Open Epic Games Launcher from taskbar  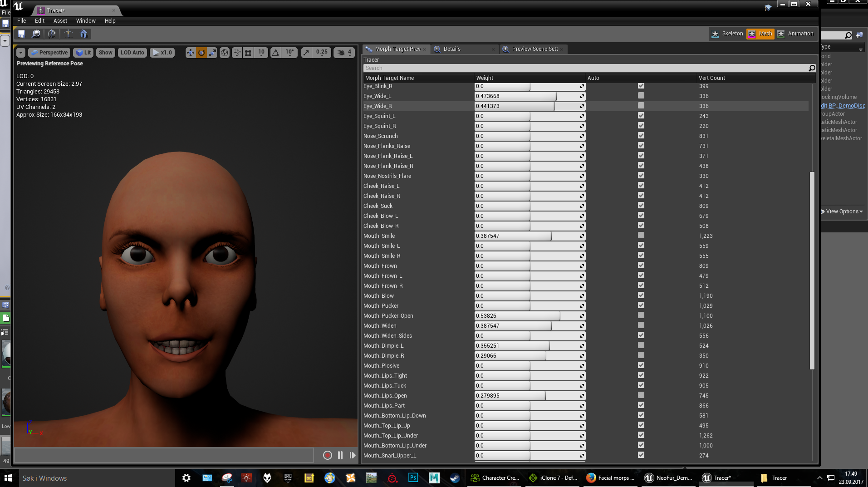[x=288, y=477]
